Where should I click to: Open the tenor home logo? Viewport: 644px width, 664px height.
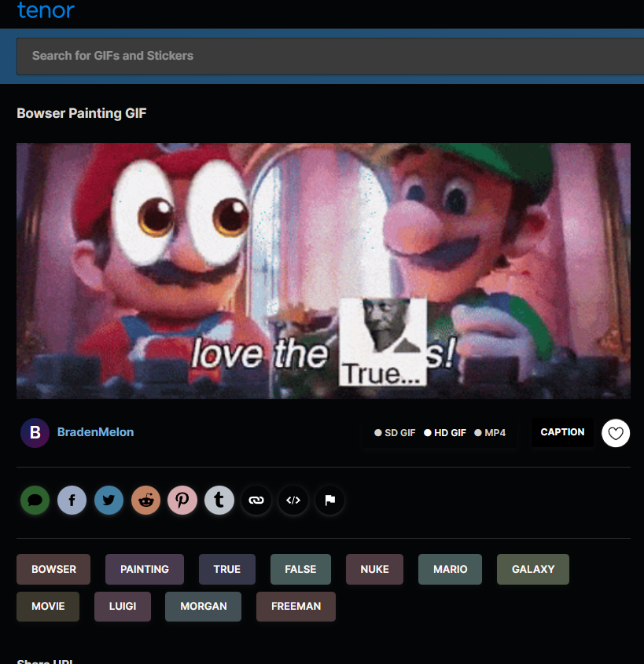[x=46, y=10]
